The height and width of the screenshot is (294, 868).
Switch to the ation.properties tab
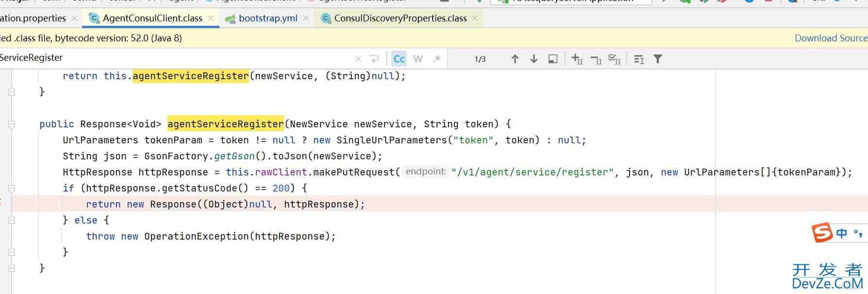(33, 18)
